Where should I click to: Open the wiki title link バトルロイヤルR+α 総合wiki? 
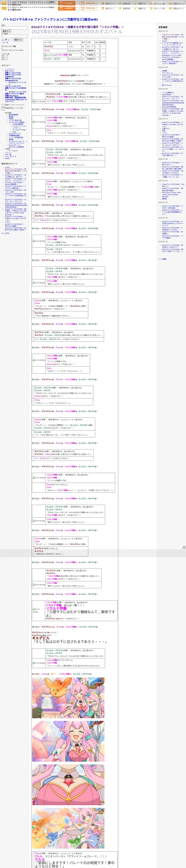coord(50,20)
